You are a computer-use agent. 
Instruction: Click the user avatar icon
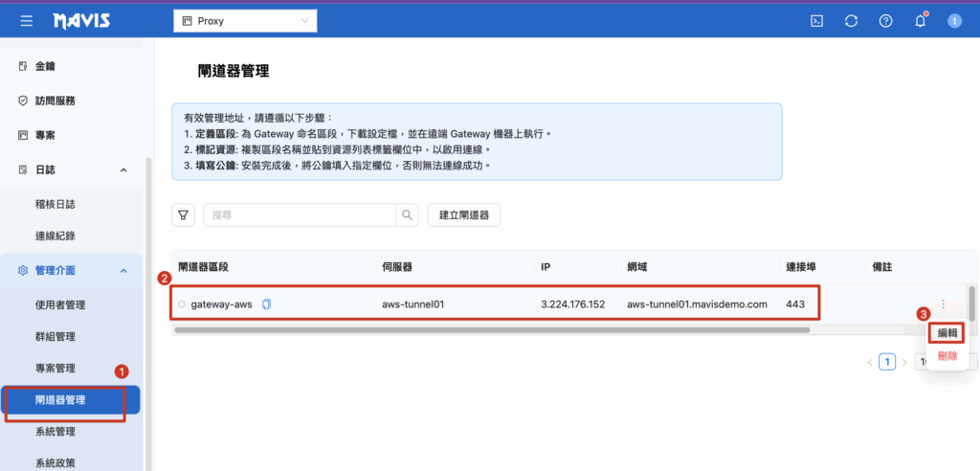(954, 21)
